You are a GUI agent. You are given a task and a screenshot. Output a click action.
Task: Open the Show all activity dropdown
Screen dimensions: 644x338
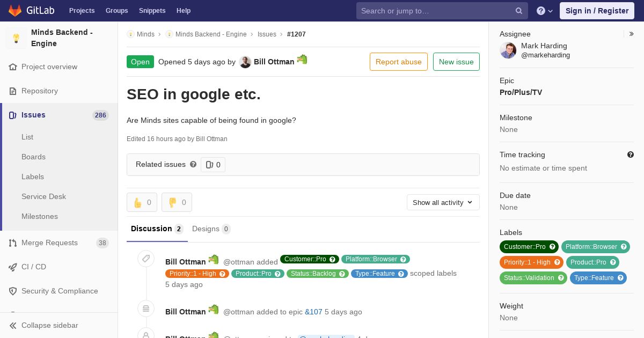pos(443,202)
